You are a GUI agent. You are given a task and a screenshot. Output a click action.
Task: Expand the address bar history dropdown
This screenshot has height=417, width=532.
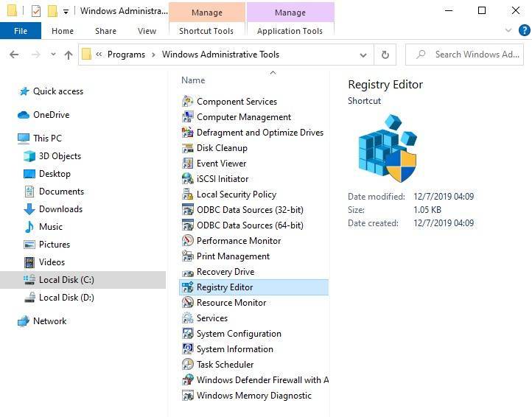pyautogui.click(x=363, y=55)
